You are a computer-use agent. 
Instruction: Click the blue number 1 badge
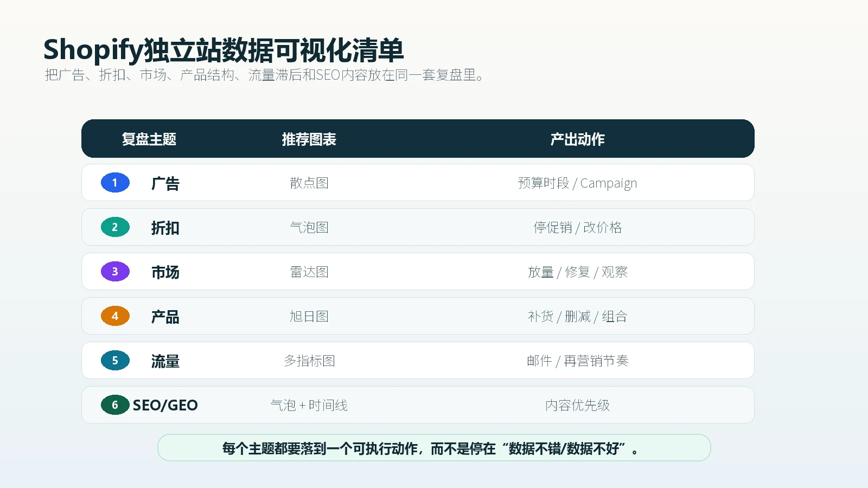coord(115,183)
